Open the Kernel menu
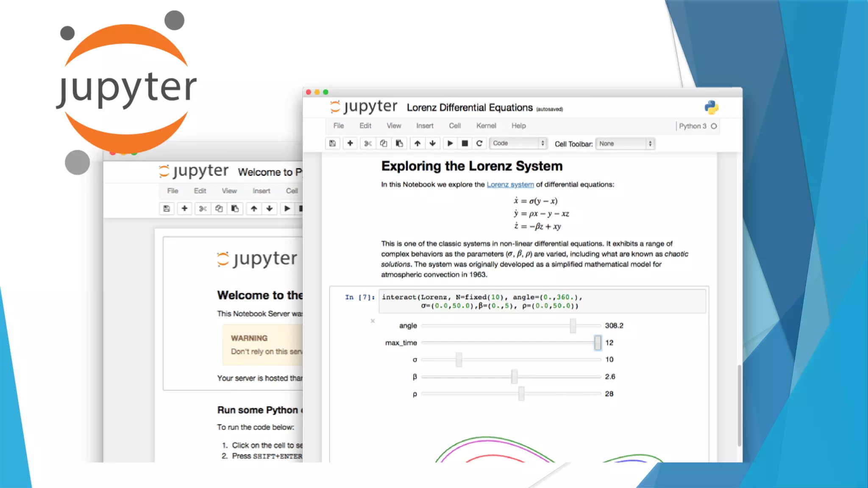 [x=486, y=126]
